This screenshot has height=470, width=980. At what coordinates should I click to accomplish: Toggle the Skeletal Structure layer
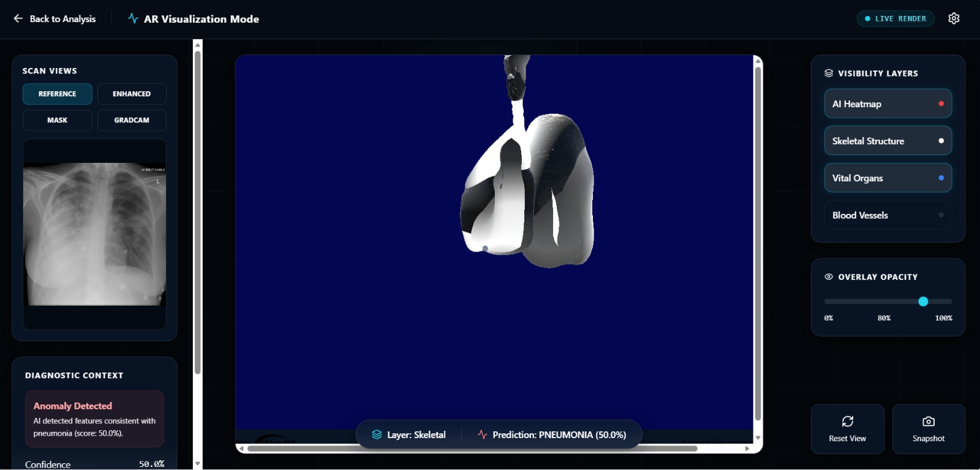coord(888,141)
